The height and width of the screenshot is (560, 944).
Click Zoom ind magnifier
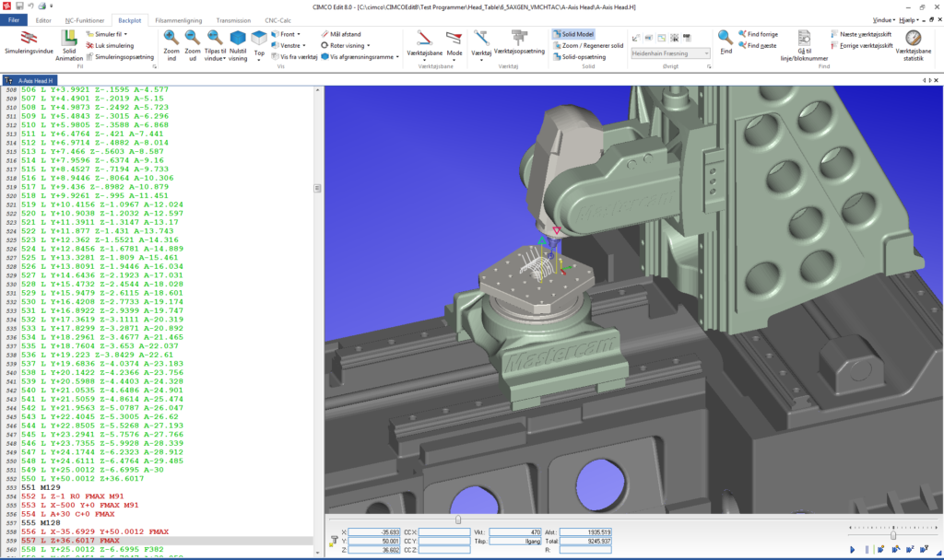click(x=171, y=45)
